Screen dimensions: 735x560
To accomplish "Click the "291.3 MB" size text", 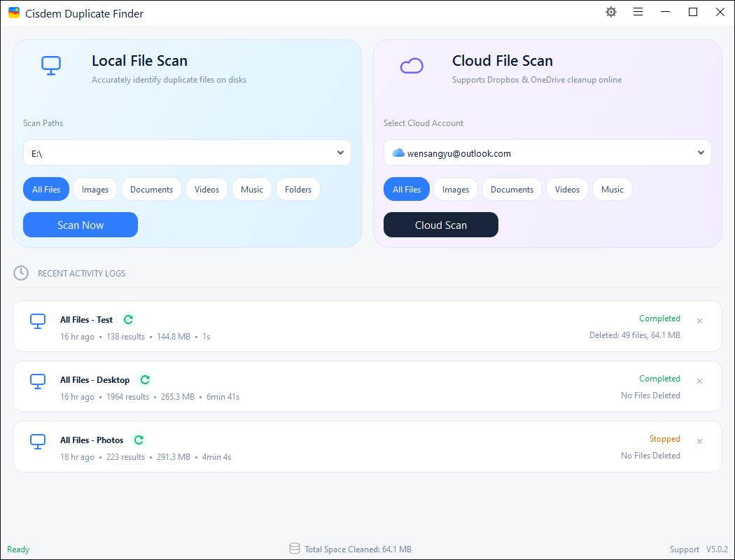I will 174,457.
